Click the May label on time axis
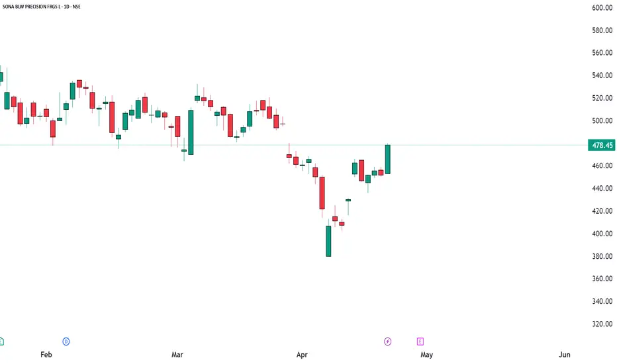The height and width of the screenshot is (364, 617). pyautogui.click(x=426, y=355)
